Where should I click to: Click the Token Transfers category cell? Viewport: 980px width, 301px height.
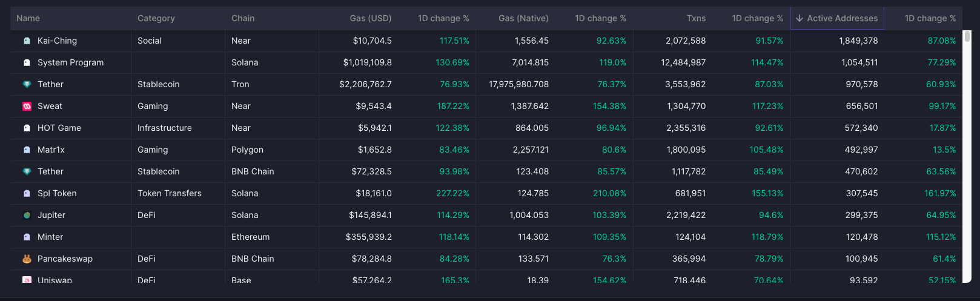pos(170,193)
